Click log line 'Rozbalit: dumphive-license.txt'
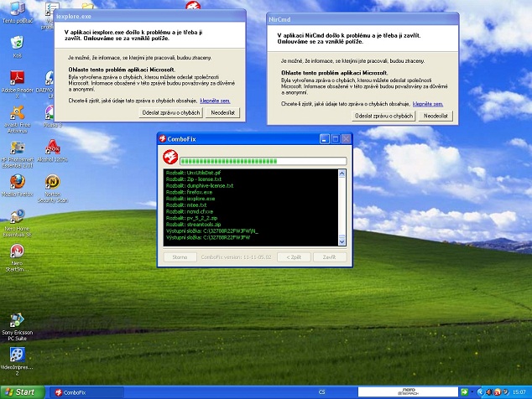The height and width of the screenshot is (399, 532). tap(200, 186)
